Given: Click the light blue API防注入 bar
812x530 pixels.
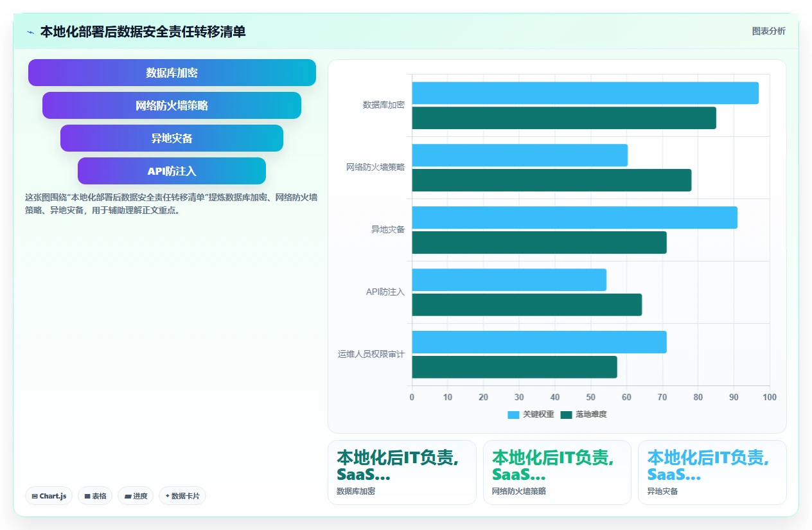Looking at the screenshot, I should (509, 279).
